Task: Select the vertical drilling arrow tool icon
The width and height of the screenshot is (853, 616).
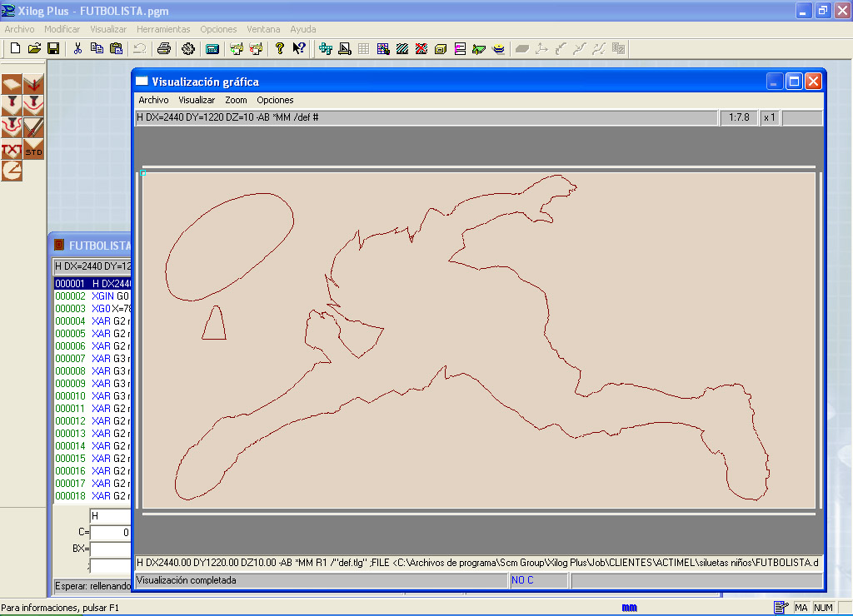Action: click(33, 84)
